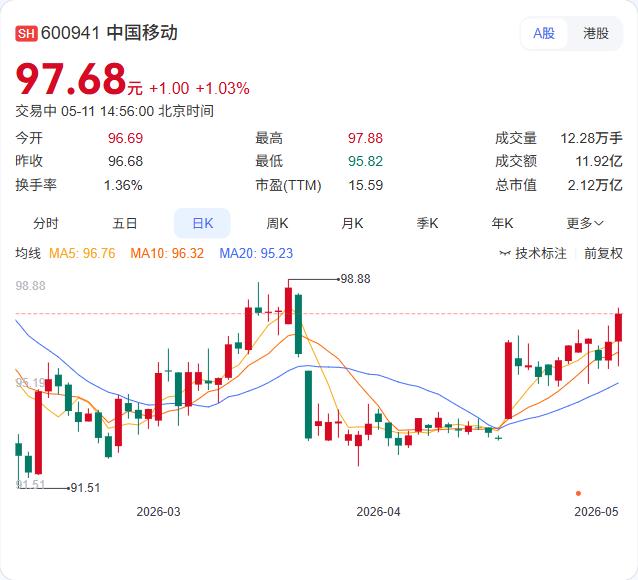
Task: Click 昨收 value 96.68
Action: (x=125, y=162)
